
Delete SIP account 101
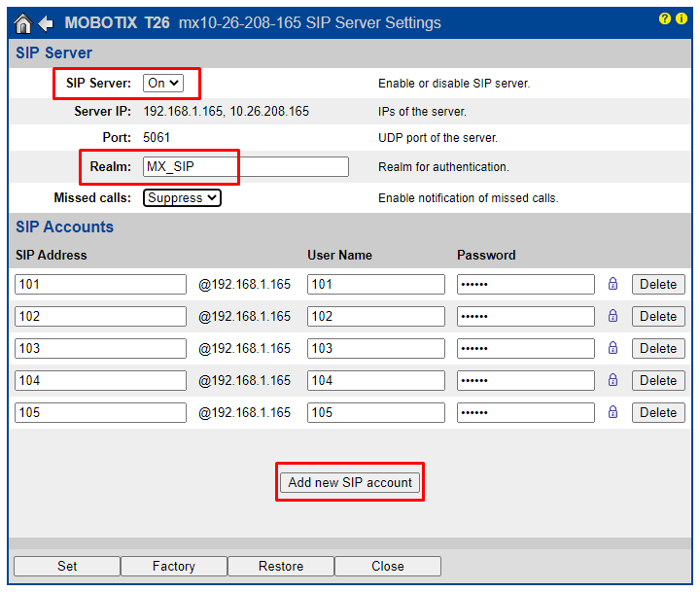pyautogui.click(x=658, y=285)
